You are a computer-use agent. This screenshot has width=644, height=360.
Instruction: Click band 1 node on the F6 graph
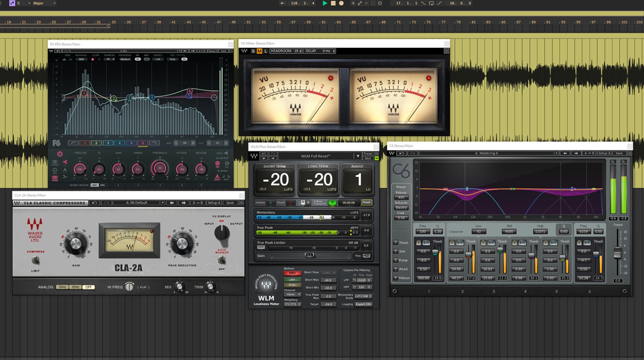[84, 94]
